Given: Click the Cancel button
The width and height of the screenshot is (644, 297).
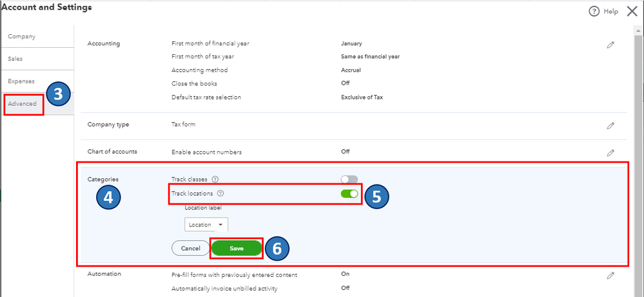Looking at the screenshot, I should click(190, 249).
